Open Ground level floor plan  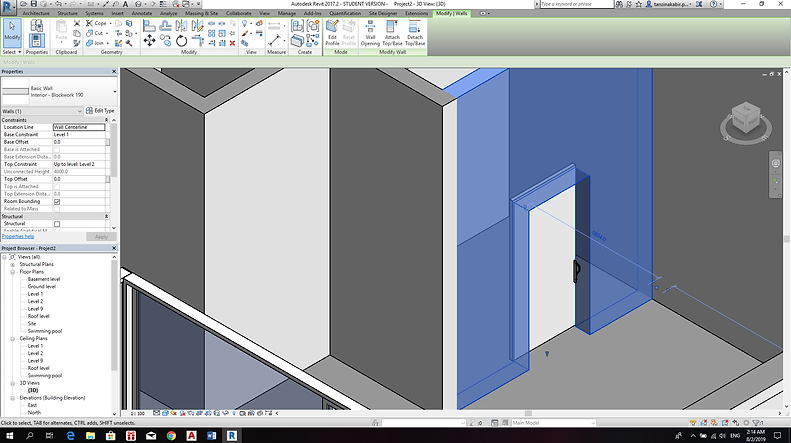click(x=42, y=287)
